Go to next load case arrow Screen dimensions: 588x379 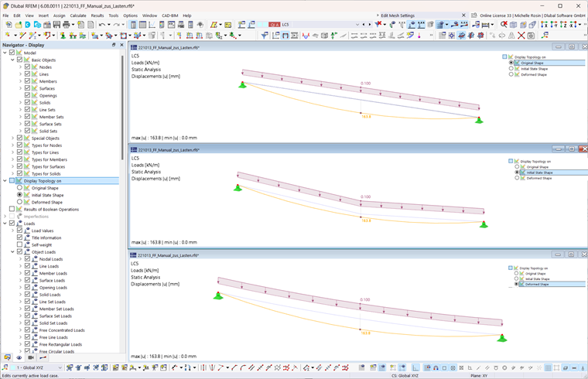(x=369, y=25)
